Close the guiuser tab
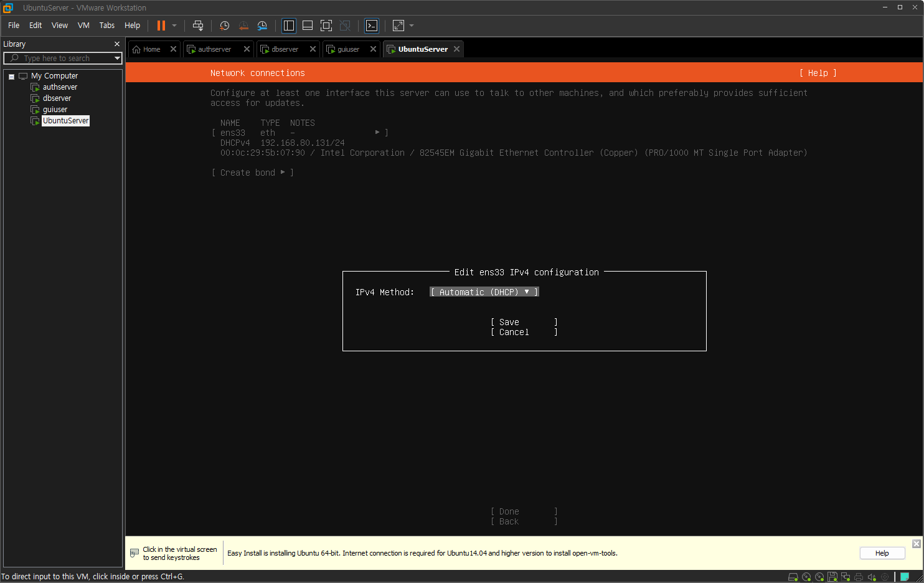This screenshot has height=583, width=924. (373, 49)
